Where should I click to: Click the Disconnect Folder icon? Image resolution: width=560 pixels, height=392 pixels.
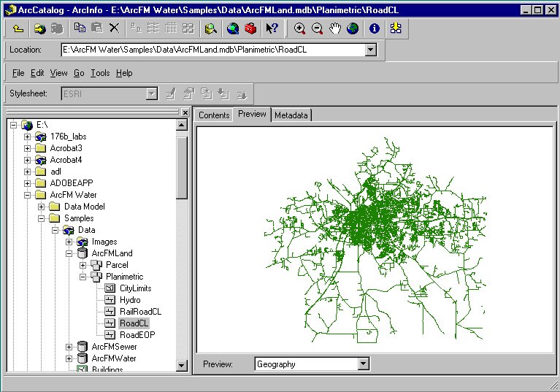click(57, 28)
